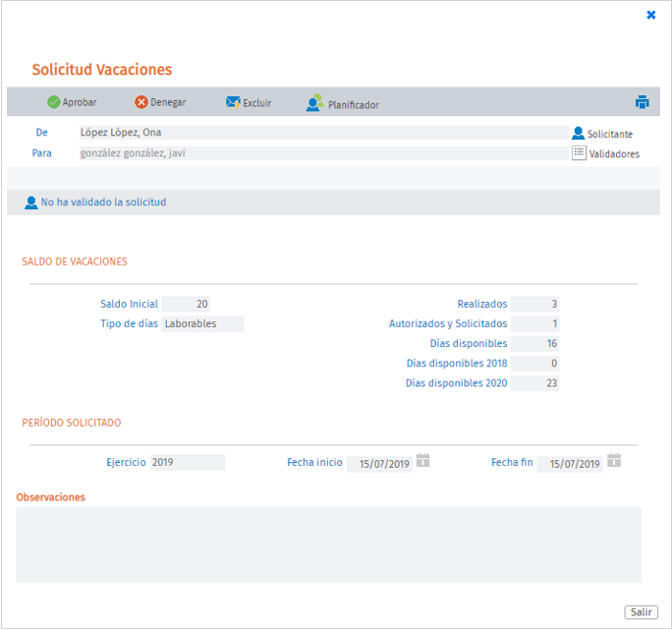Click the 'Solicitud Vacaciones' title
Screen dimensions: 672x630
(102, 70)
